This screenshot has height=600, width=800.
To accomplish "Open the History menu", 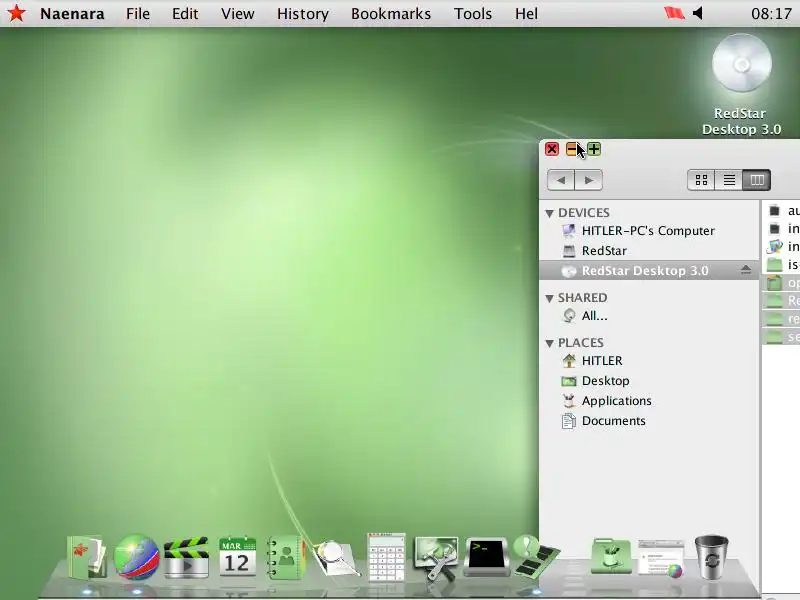I will click(303, 14).
